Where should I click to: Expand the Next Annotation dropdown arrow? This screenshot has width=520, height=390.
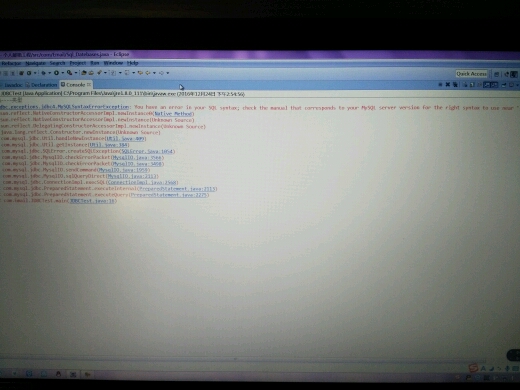point(120,73)
